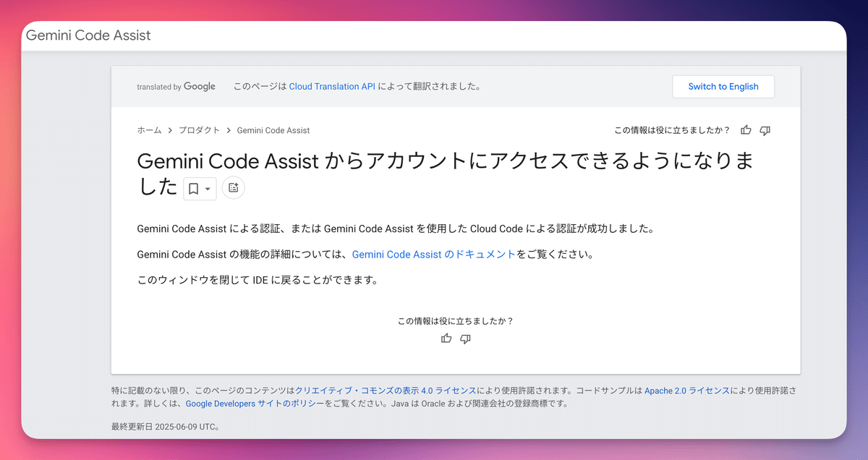Click the Gemini Code Assist window title
This screenshot has height=460, width=868.
pos(88,34)
